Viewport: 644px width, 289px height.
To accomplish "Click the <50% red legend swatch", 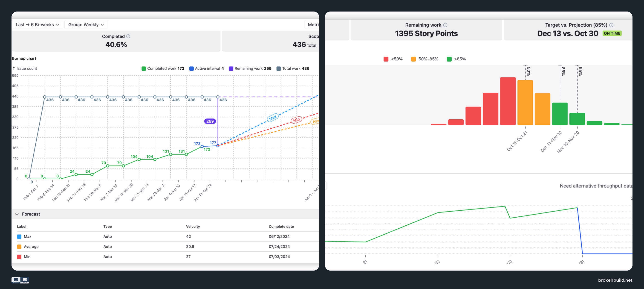I will coord(386,59).
